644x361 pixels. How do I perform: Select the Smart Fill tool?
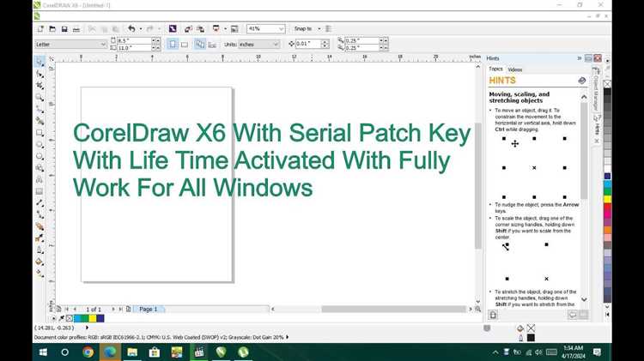coord(39,121)
